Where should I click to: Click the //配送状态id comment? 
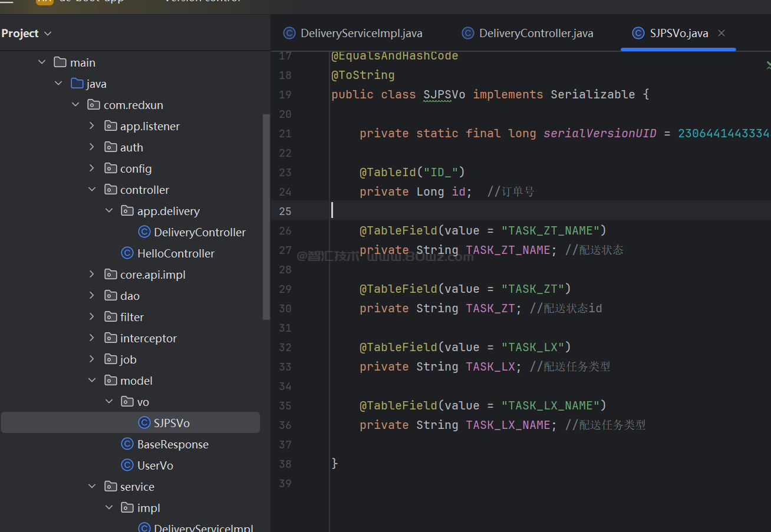(566, 309)
